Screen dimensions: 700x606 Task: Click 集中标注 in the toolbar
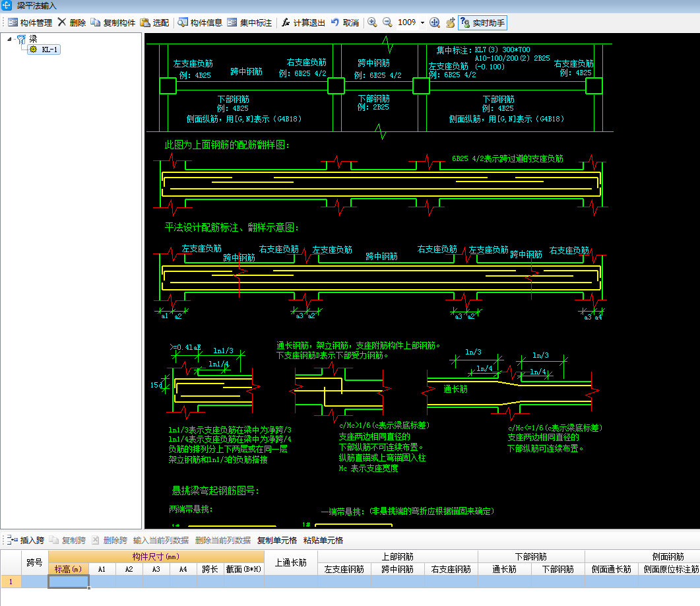pos(249,23)
